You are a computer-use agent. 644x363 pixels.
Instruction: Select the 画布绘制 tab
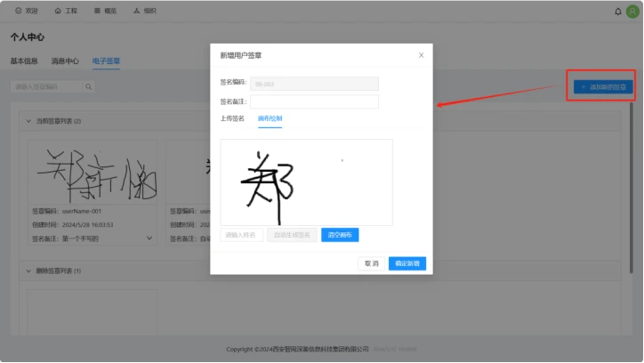pyautogui.click(x=270, y=118)
